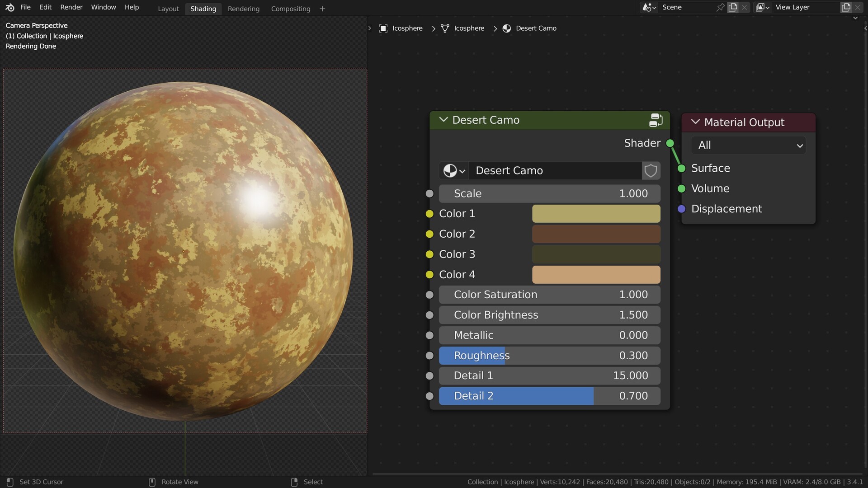Select the Icosphere mesh icon in the breadcrumb
The image size is (868, 488).
tap(445, 28)
